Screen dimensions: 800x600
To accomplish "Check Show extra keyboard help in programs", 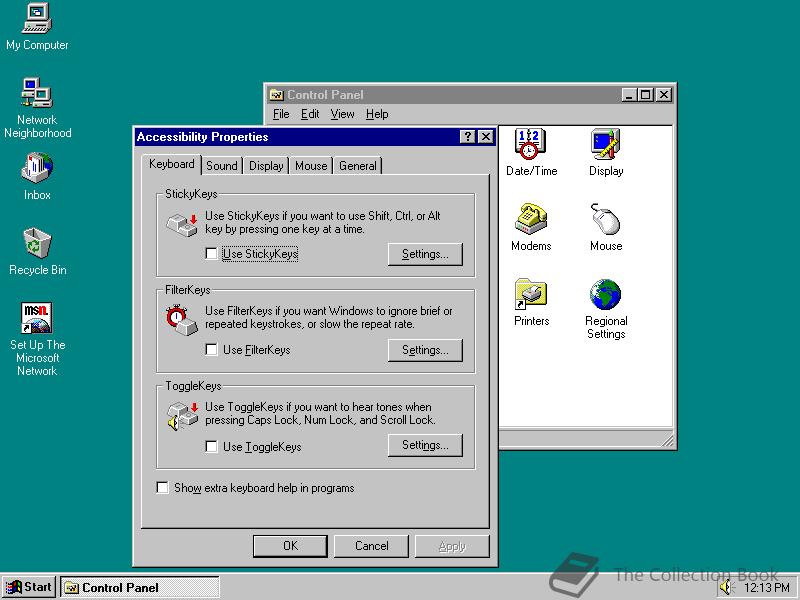I will coord(163,488).
